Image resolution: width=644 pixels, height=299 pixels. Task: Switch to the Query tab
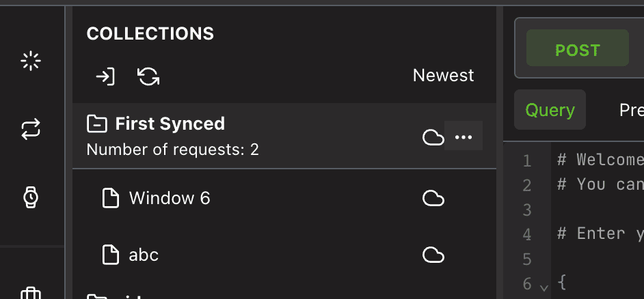(x=550, y=110)
